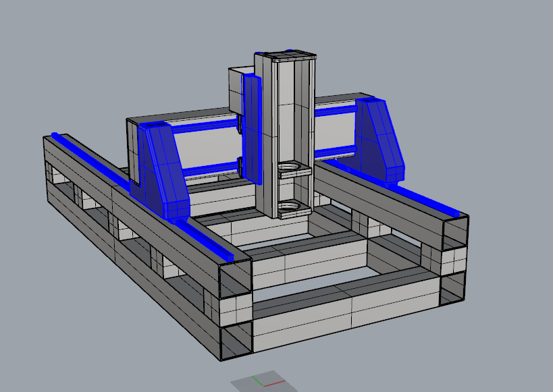The width and height of the screenshot is (553, 392).
Task: Click the left frame's upper front end face
Action: point(235,277)
